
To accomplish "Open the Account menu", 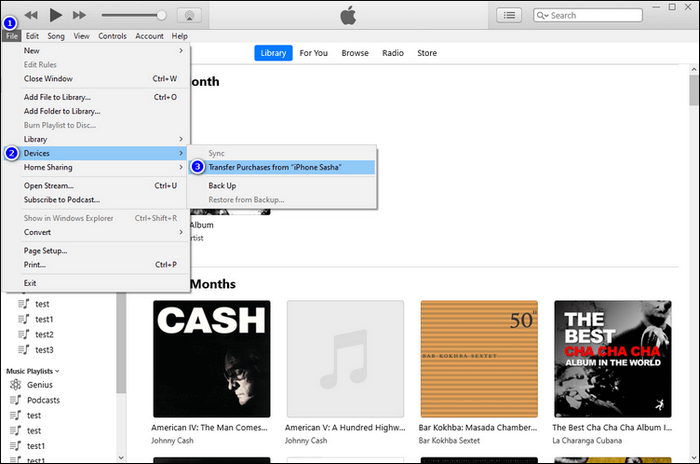I will pyautogui.click(x=149, y=36).
